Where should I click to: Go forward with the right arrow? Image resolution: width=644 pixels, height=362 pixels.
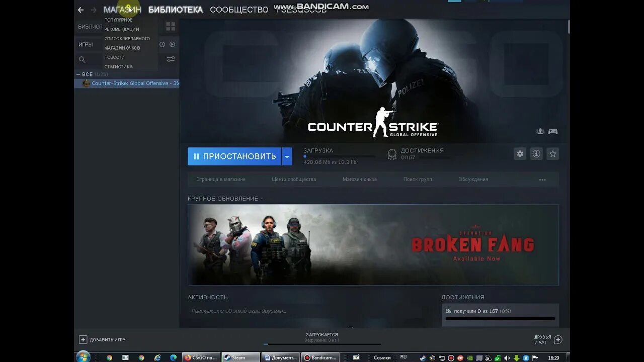coord(94,10)
